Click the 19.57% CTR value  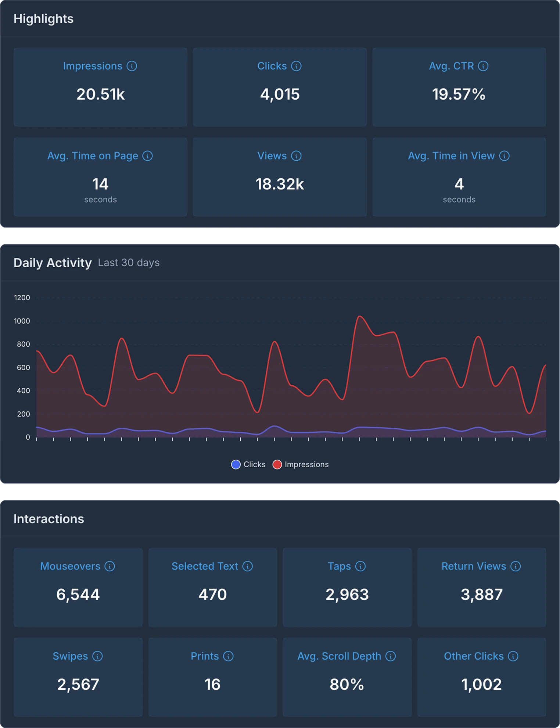459,94
